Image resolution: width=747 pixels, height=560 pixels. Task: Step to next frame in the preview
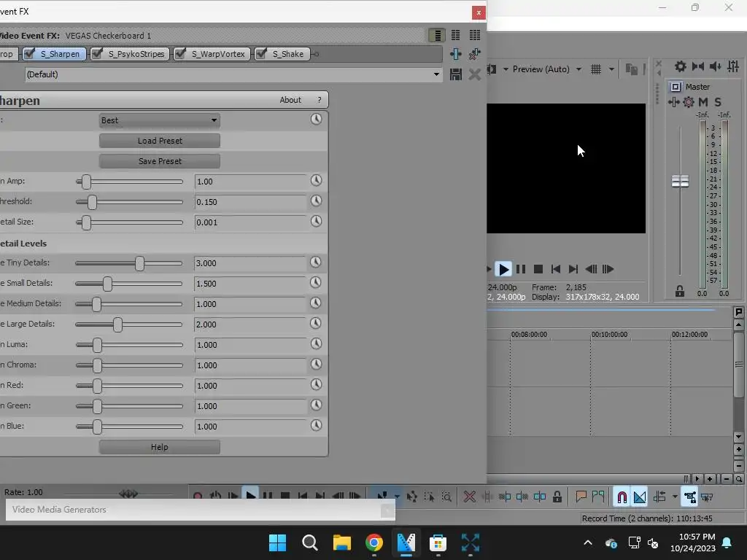coord(608,270)
